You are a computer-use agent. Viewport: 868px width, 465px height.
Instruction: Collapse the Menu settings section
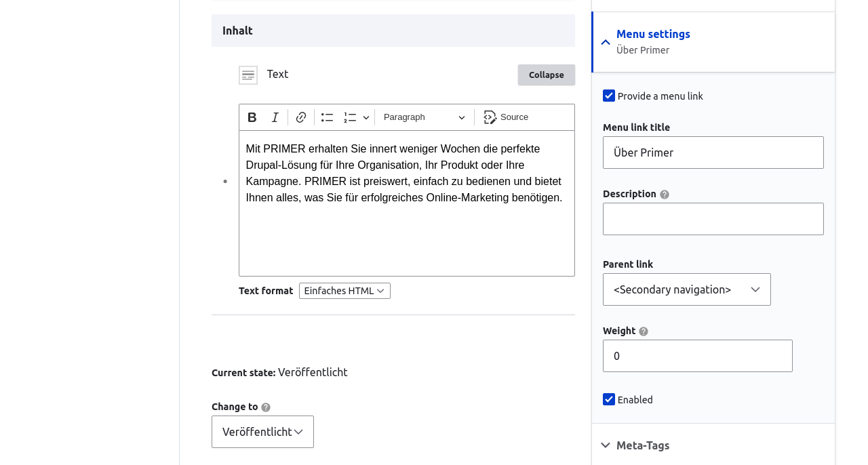pyautogui.click(x=713, y=42)
